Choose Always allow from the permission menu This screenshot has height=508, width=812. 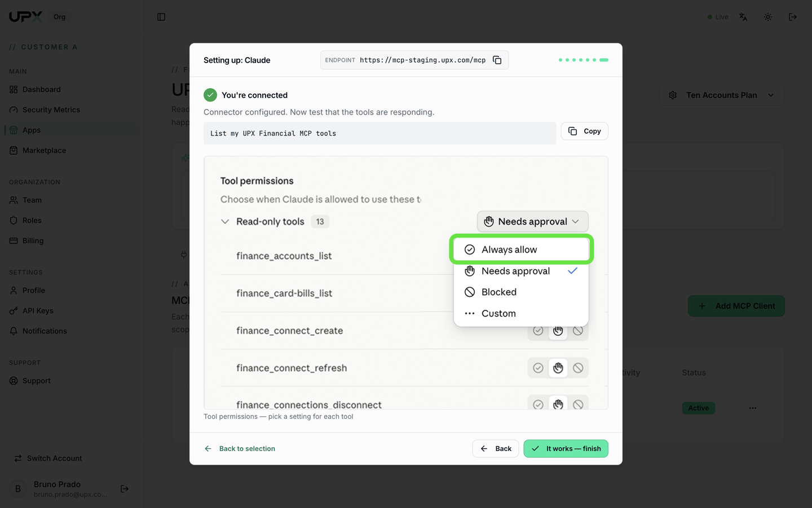(521, 249)
